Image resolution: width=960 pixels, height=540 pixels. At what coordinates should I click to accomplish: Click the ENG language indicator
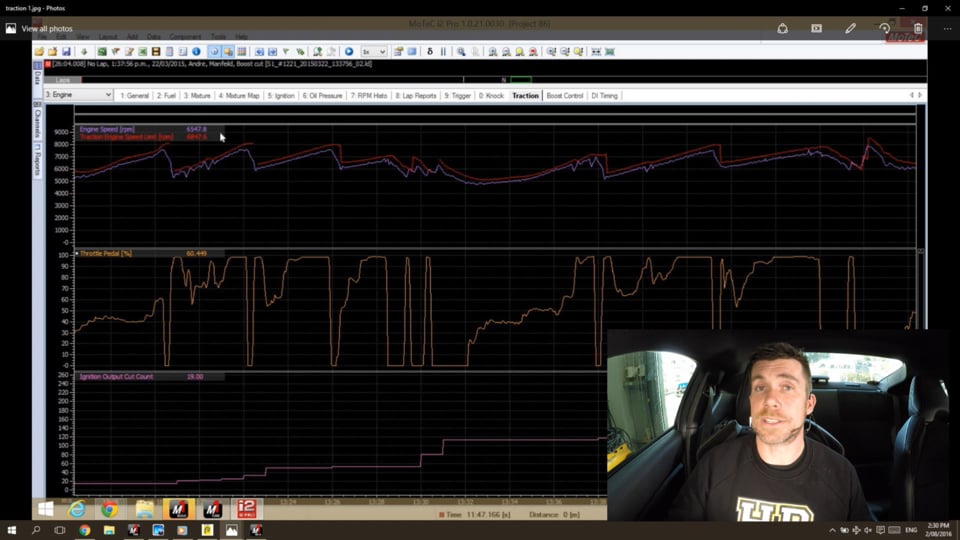911,530
